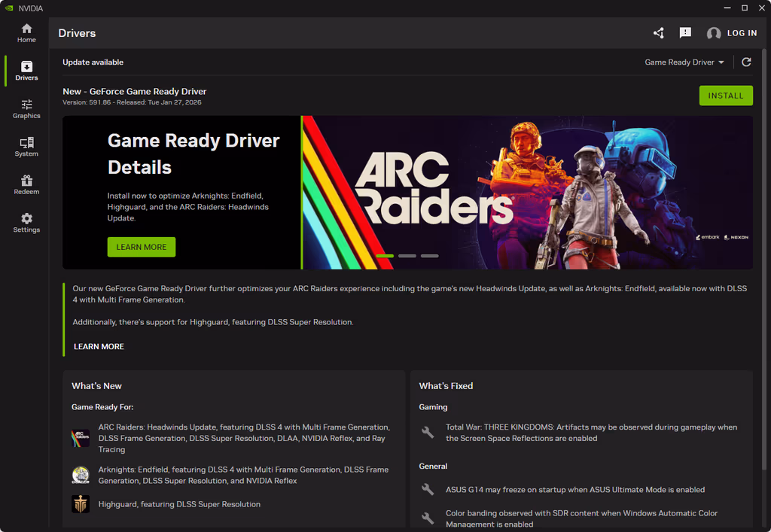This screenshot has height=532, width=771.
Task: Open the Home sidebar section
Action: tap(26, 32)
